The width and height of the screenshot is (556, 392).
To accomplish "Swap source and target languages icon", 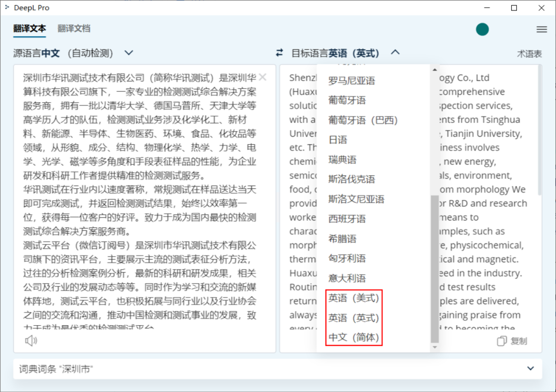I will [x=280, y=53].
